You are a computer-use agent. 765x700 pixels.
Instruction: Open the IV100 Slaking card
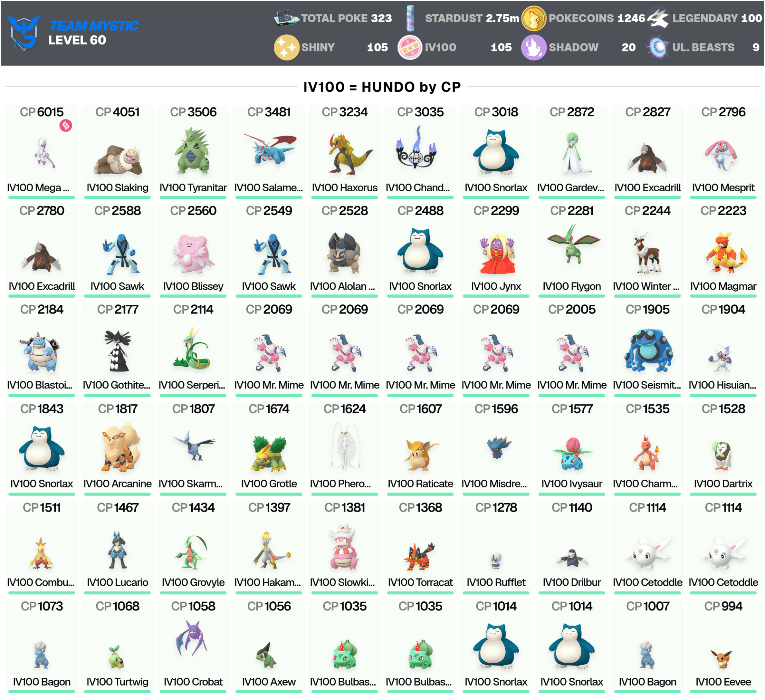(118, 152)
